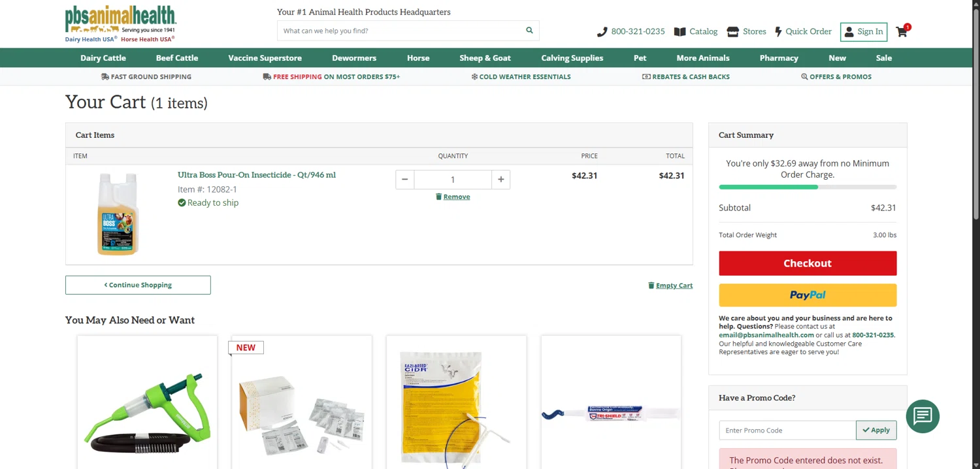The image size is (980, 469).
Task: Click the Dairy Health USA link
Action: 91,39
